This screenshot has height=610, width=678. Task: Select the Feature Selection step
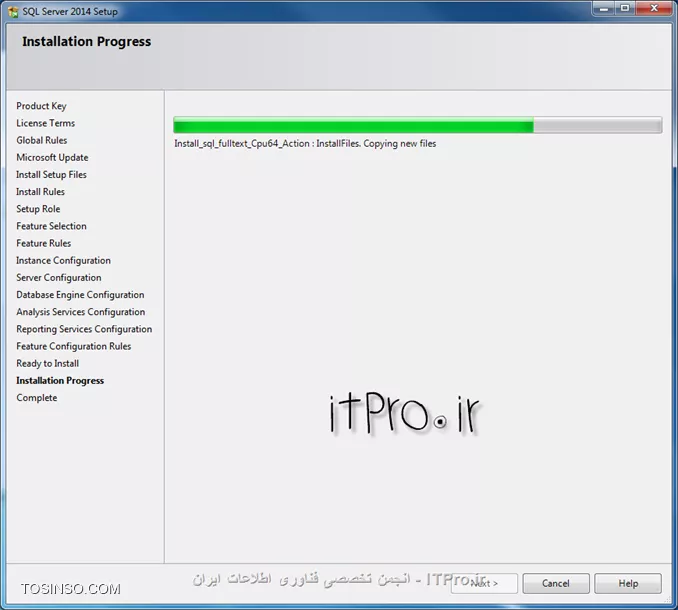[51, 226]
